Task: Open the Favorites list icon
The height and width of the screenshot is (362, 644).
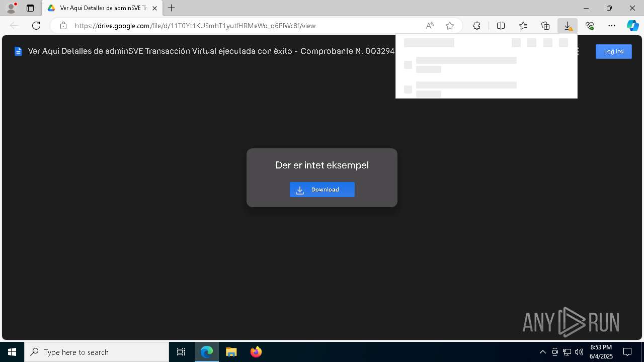Action: (x=523, y=26)
